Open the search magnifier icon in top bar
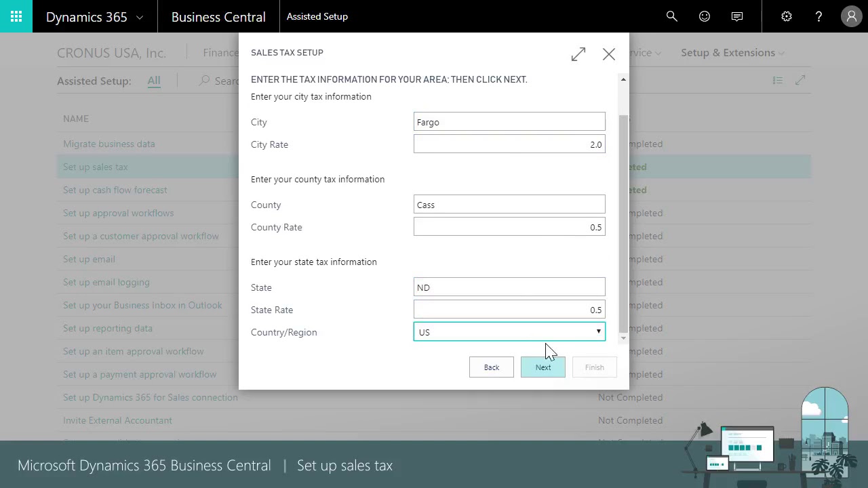The image size is (868, 488). 672,16
